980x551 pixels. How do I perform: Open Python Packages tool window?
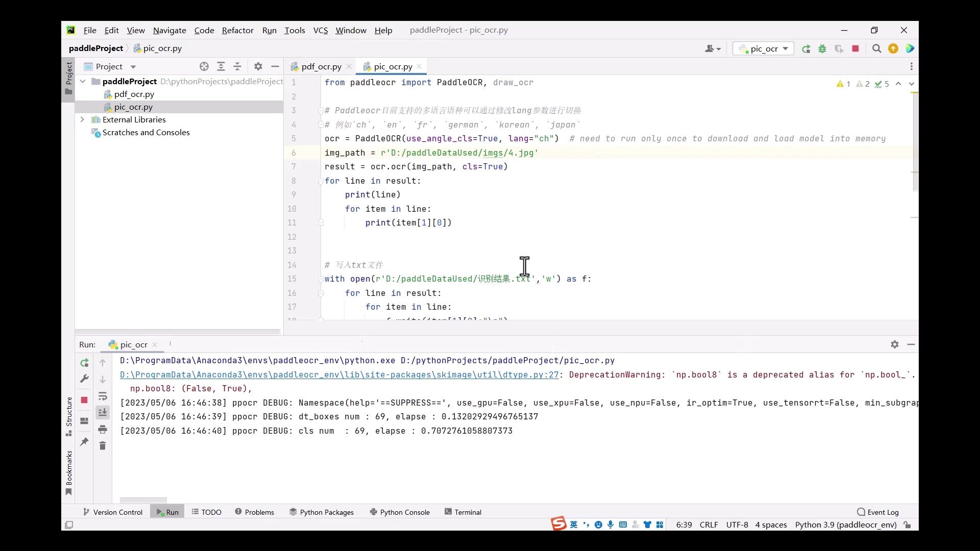tap(322, 513)
